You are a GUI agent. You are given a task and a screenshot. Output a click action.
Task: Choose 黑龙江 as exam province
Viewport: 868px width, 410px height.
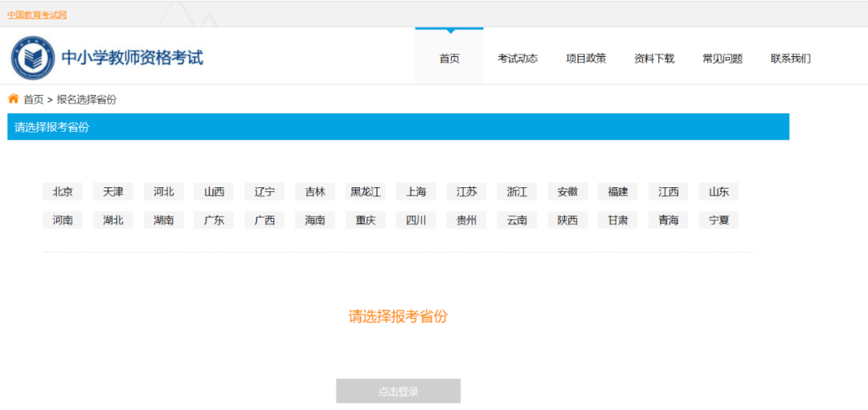coord(366,191)
